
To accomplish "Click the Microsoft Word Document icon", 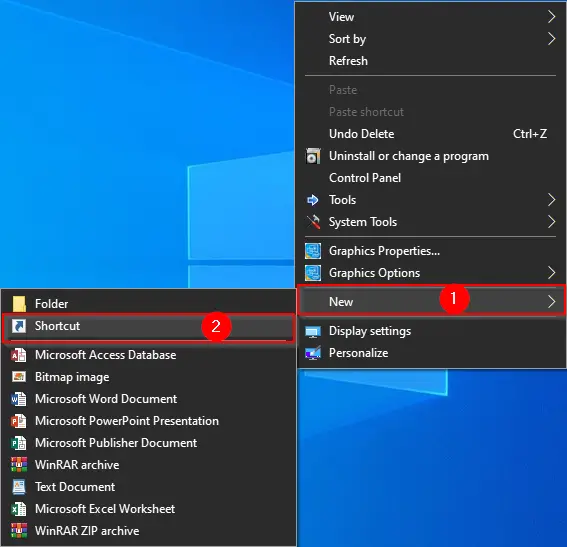I will click(x=19, y=399).
